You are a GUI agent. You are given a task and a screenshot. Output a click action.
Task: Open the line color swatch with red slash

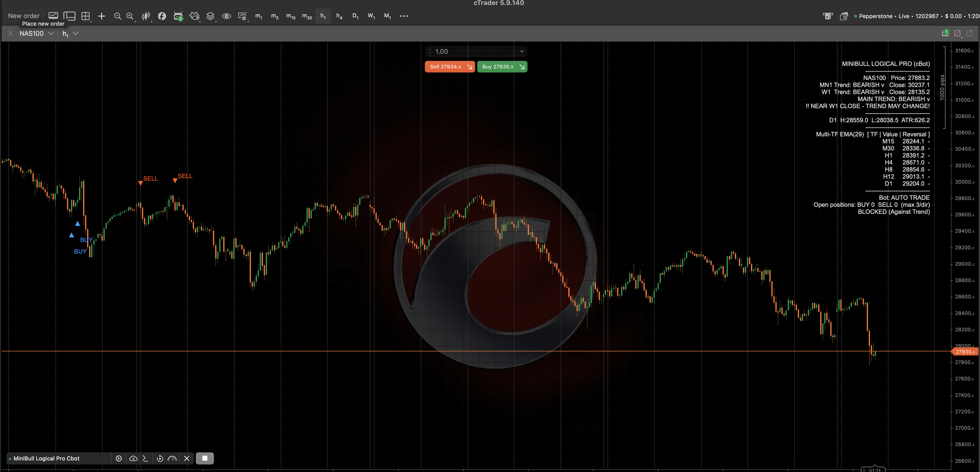click(958, 33)
